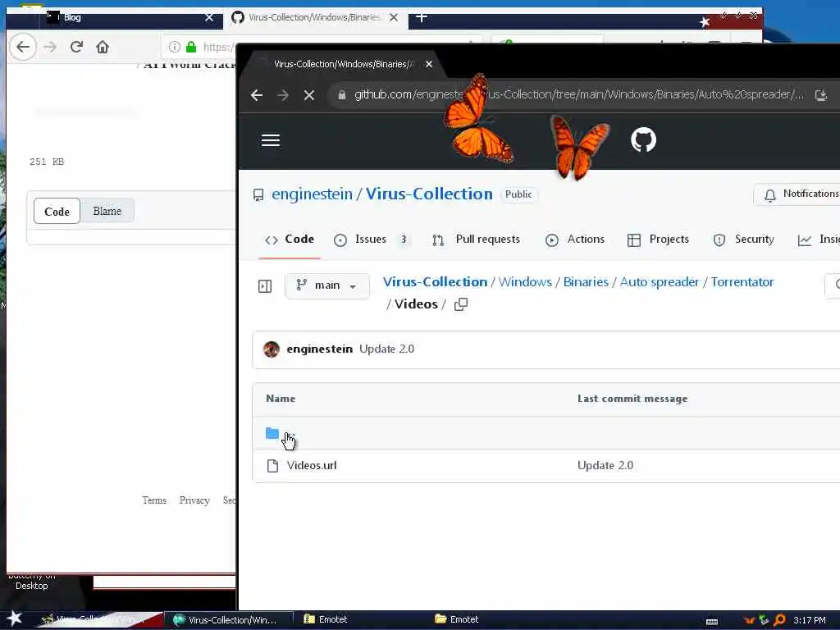
Task: Click the 3:17 PM taskbar clock
Action: click(x=810, y=620)
